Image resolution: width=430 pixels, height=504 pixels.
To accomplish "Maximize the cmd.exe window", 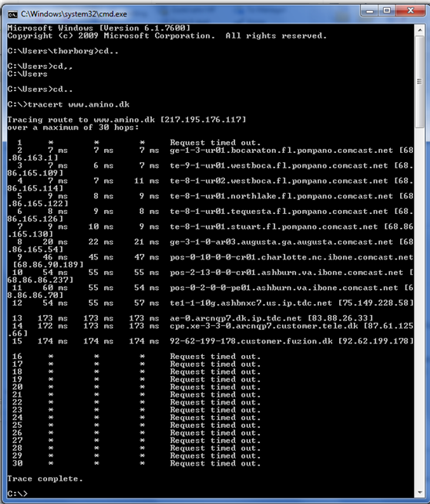I will click(x=387, y=11).
